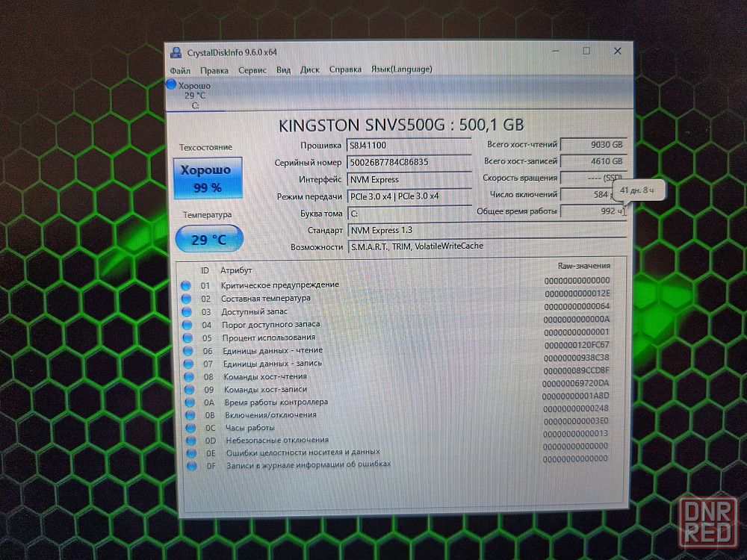
Task: Click the interface field NVM Express
Action: point(409,179)
